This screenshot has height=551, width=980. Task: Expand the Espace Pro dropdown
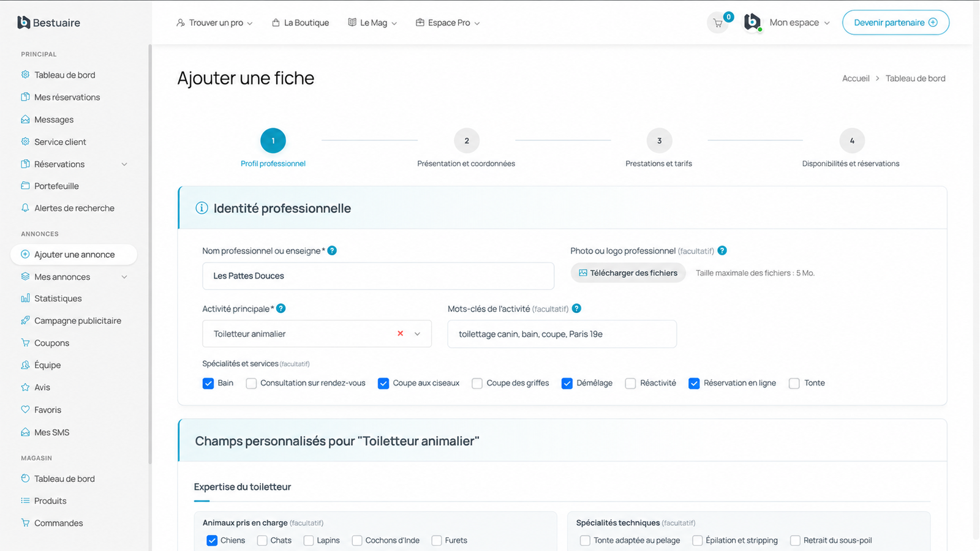[x=448, y=23]
